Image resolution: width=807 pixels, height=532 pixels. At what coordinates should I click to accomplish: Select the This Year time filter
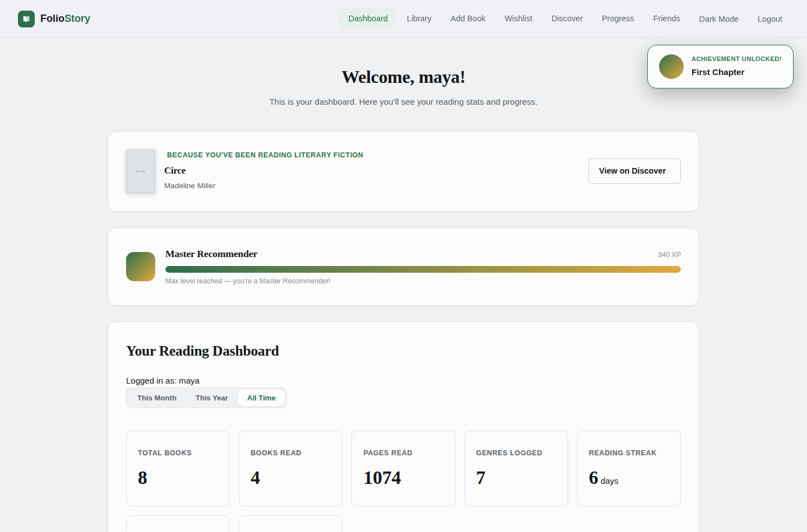coord(212,398)
